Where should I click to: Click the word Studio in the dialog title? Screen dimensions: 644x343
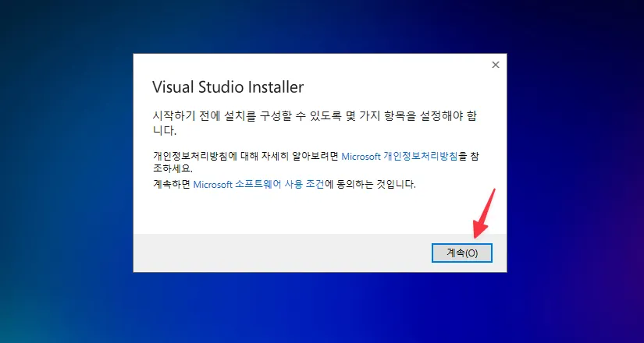221,87
